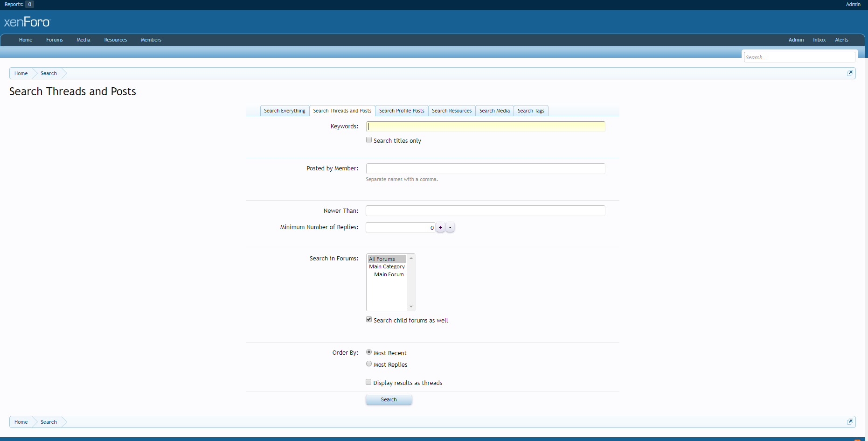This screenshot has width=868, height=441.
Task: Click the minus button for minimum replies
Action: pyautogui.click(x=450, y=227)
